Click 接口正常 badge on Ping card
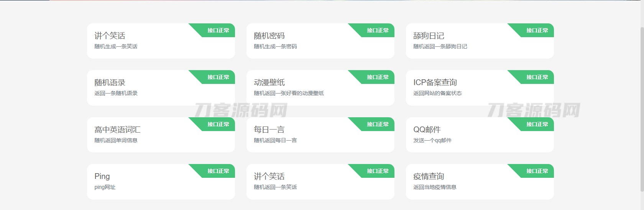Image resolution: width=644 pixels, height=210 pixels. pyautogui.click(x=218, y=171)
